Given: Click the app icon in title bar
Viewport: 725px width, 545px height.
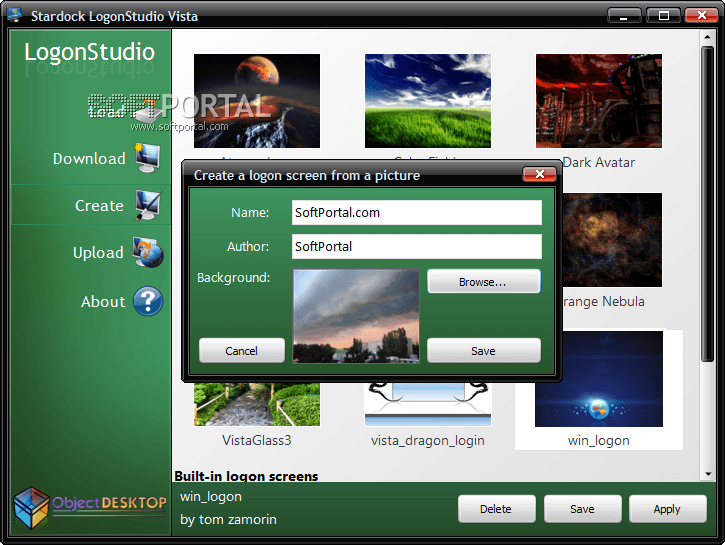Looking at the screenshot, I should pyautogui.click(x=14, y=15).
